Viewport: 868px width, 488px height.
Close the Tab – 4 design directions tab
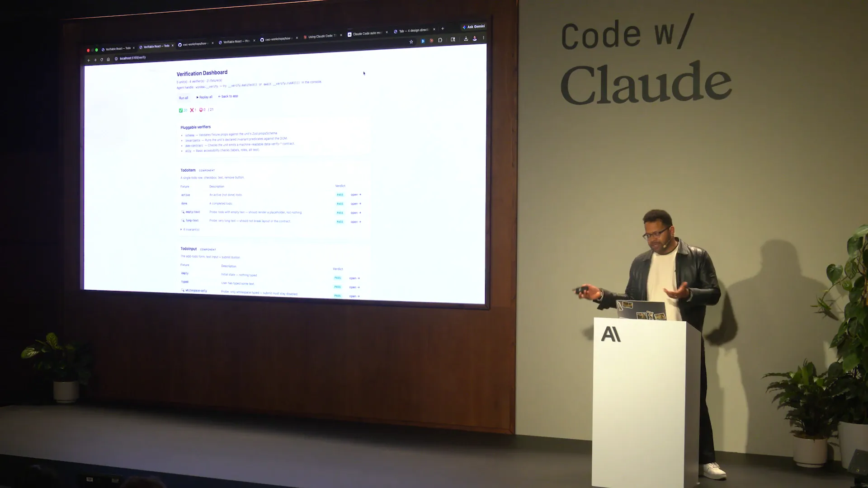click(434, 29)
